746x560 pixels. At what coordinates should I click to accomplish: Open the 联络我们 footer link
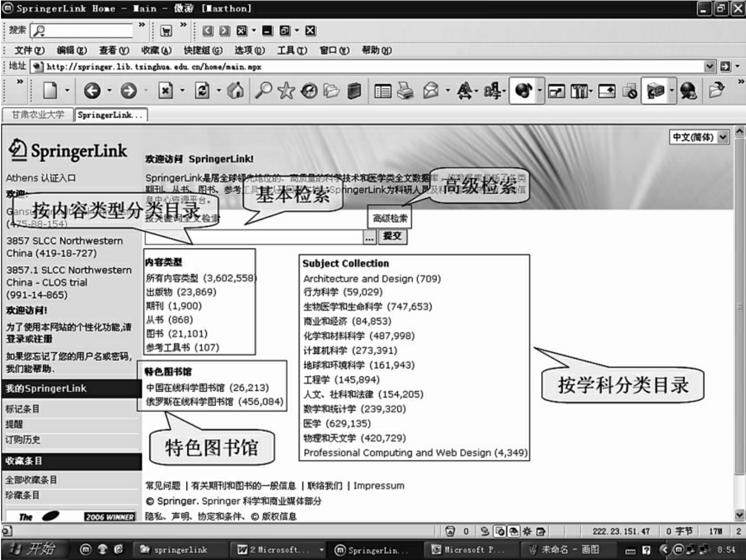pyautogui.click(x=325, y=486)
